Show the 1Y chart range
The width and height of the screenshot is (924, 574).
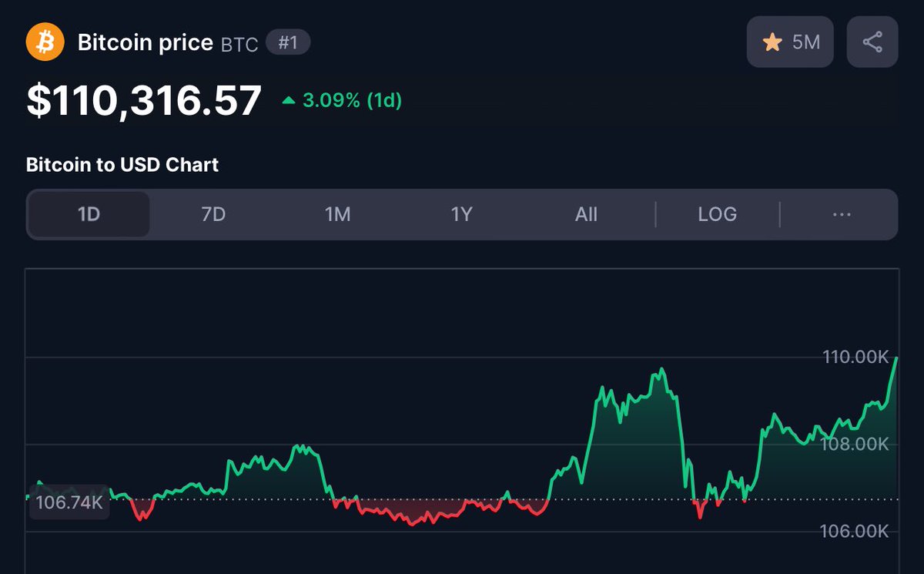461,214
